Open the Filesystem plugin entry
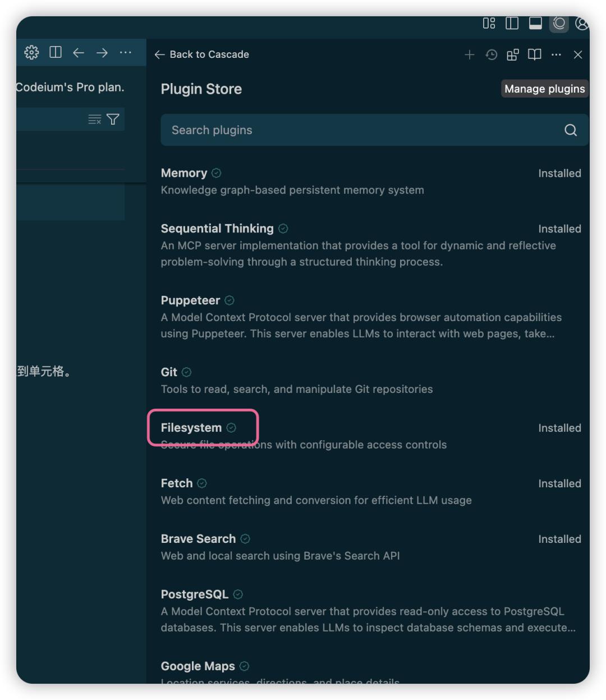This screenshot has height=700, width=606. 191,428
